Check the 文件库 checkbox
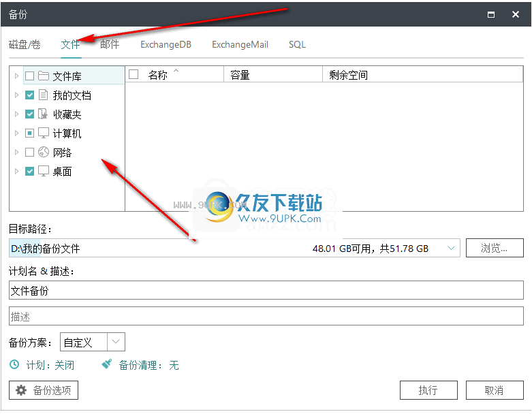Screen dimensions: 532x414 coord(29,76)
